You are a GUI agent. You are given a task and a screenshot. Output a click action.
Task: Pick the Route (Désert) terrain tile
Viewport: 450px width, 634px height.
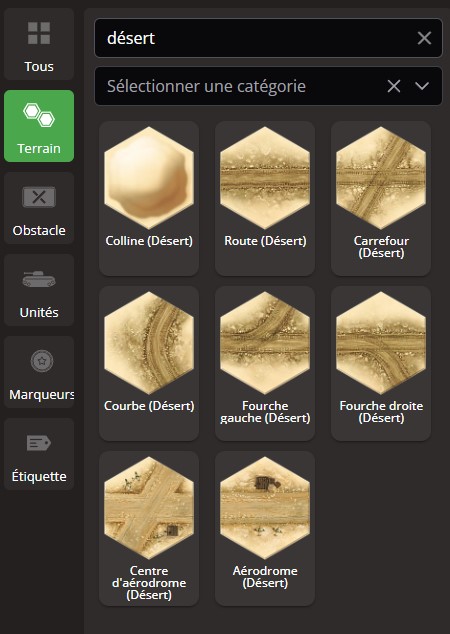pyautogui.click(x=265, y=198)
